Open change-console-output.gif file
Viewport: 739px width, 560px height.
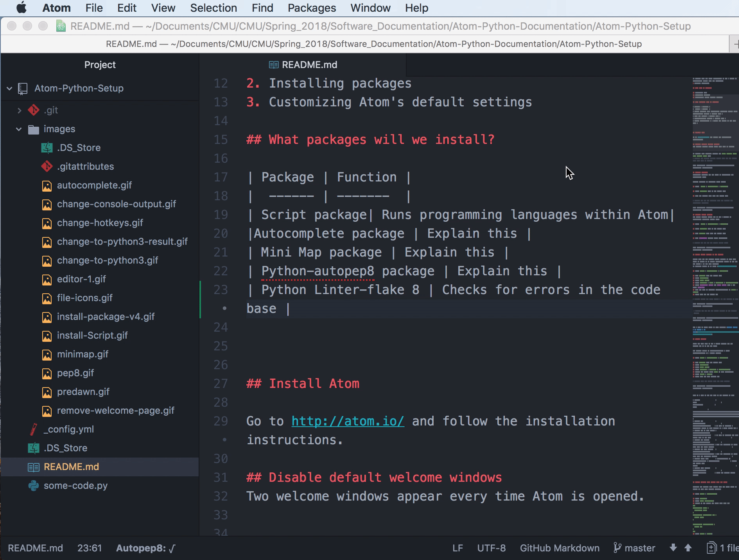pyautogui.click(x=117, y=204)
